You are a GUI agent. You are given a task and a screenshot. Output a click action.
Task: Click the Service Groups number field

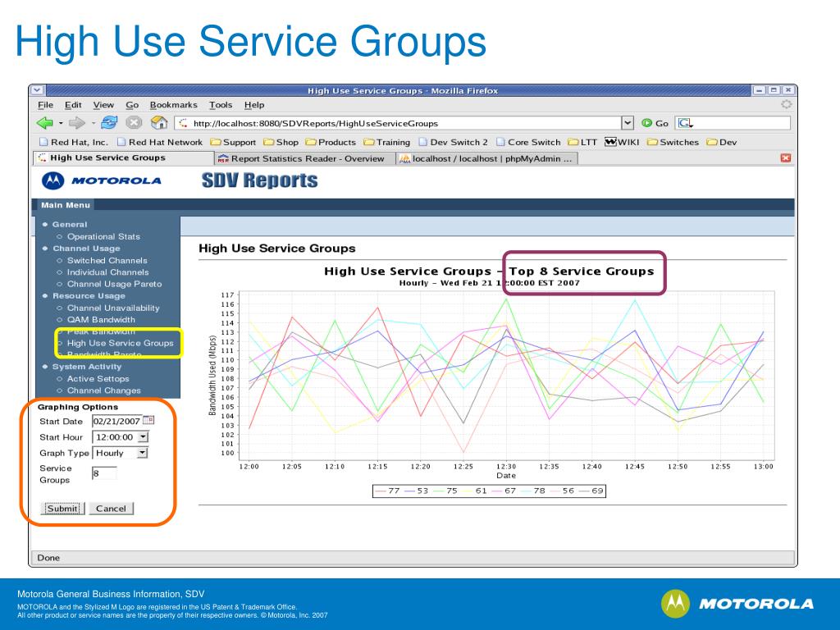tap(104, 473)
